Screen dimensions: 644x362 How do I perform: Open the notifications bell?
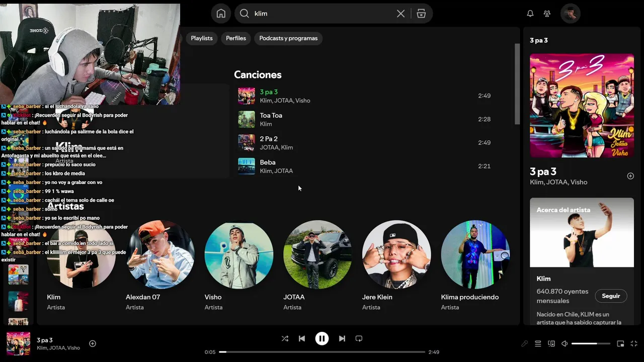(530, 14)
